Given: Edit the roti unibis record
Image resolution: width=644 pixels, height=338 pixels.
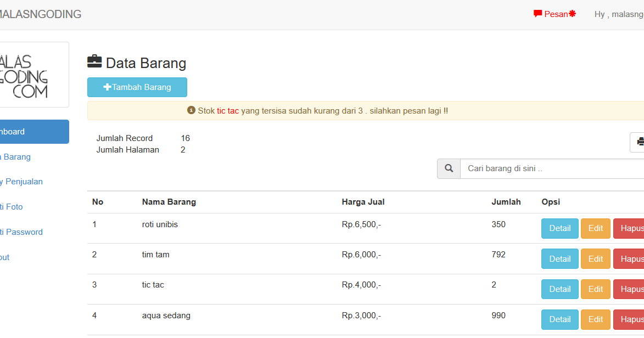Looking at the screenshot, I should pyautogui.click(x=595, y=228).
